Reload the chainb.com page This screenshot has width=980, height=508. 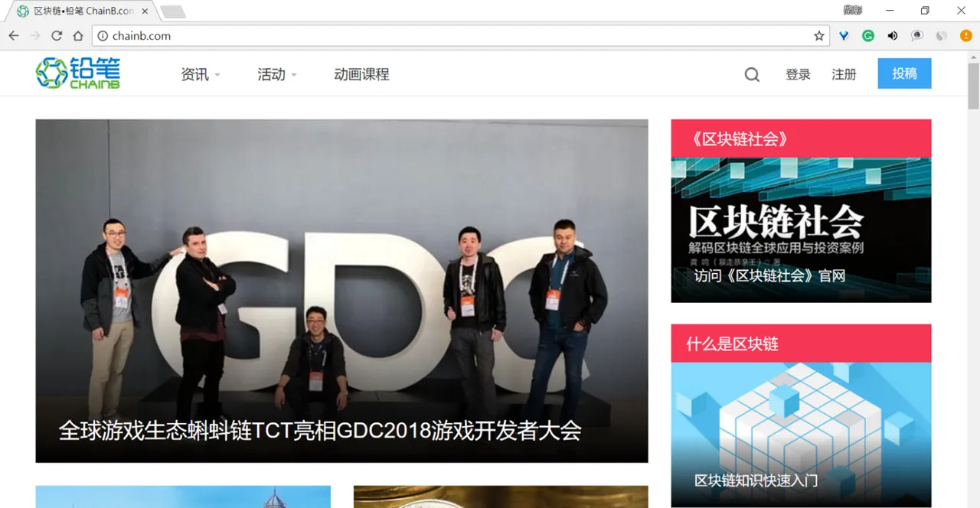(x=57, y=36)
